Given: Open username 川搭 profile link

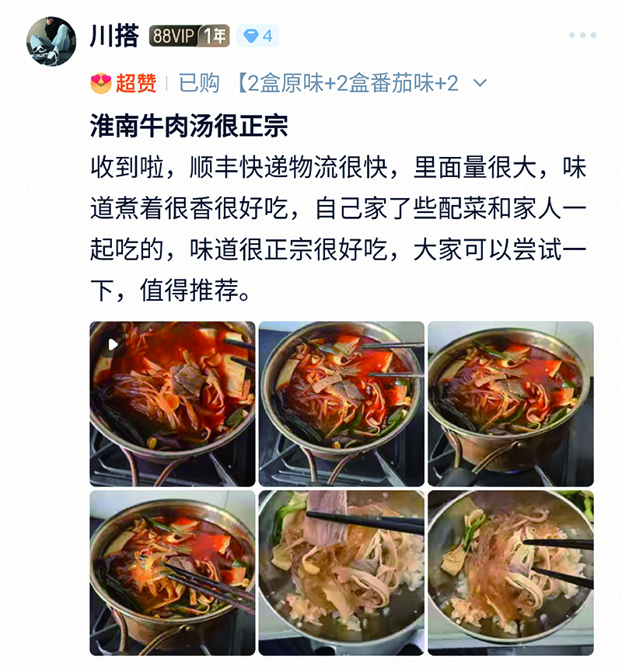Looking at the screenshot, I should 114,36.
